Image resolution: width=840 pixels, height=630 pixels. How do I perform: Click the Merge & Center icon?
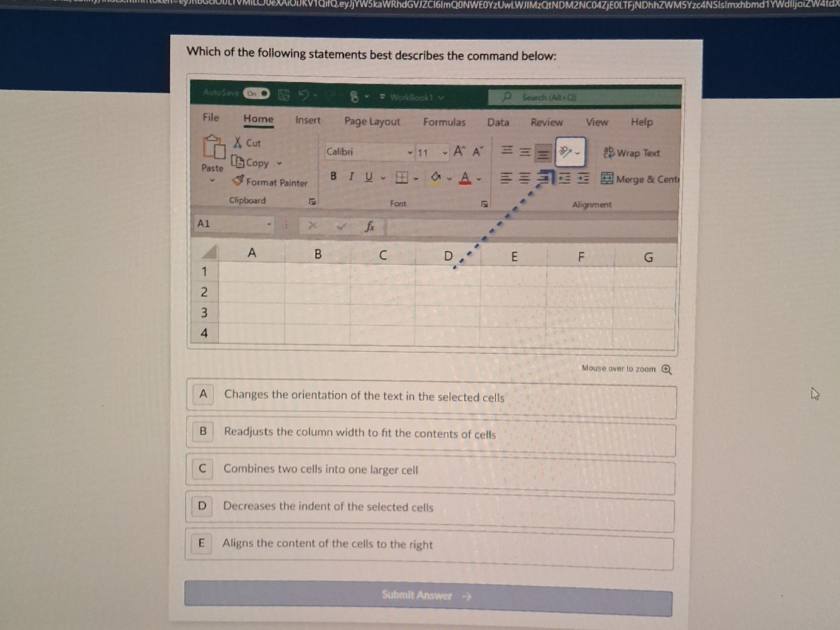point(607,178)
